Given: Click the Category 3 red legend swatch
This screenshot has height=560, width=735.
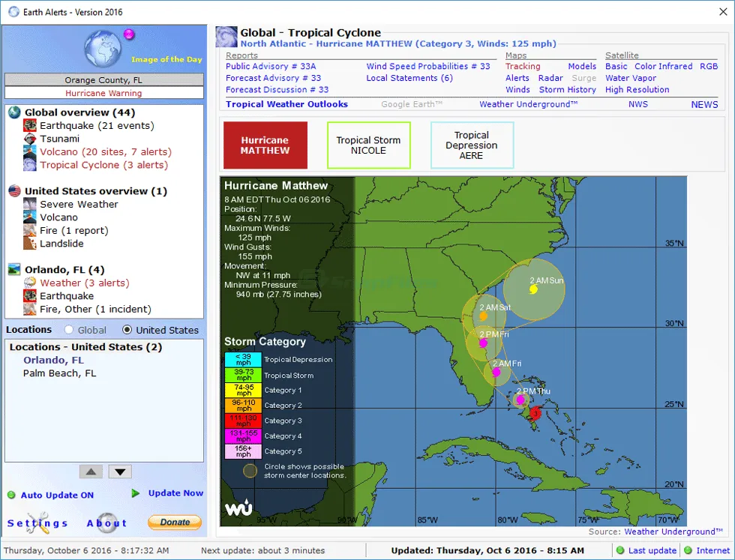Looking at the screenshot, I should pos(243,421).
